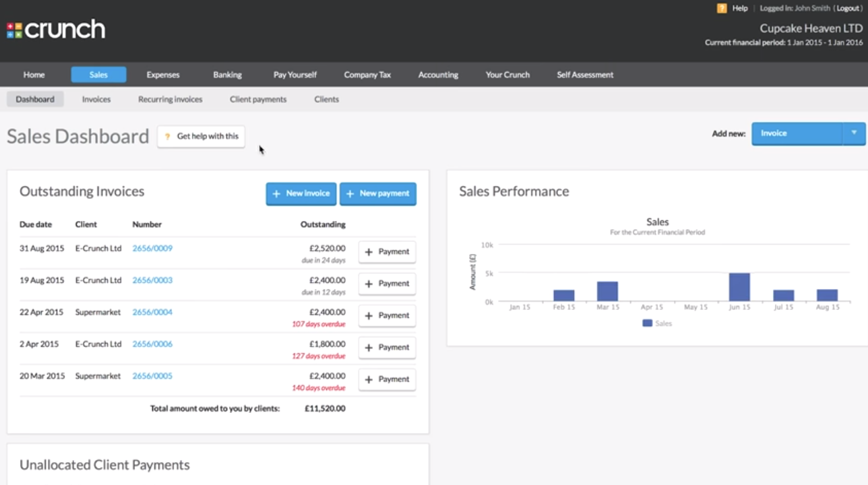
Task: Click the due in 24 days label
Action: (323, 260)
